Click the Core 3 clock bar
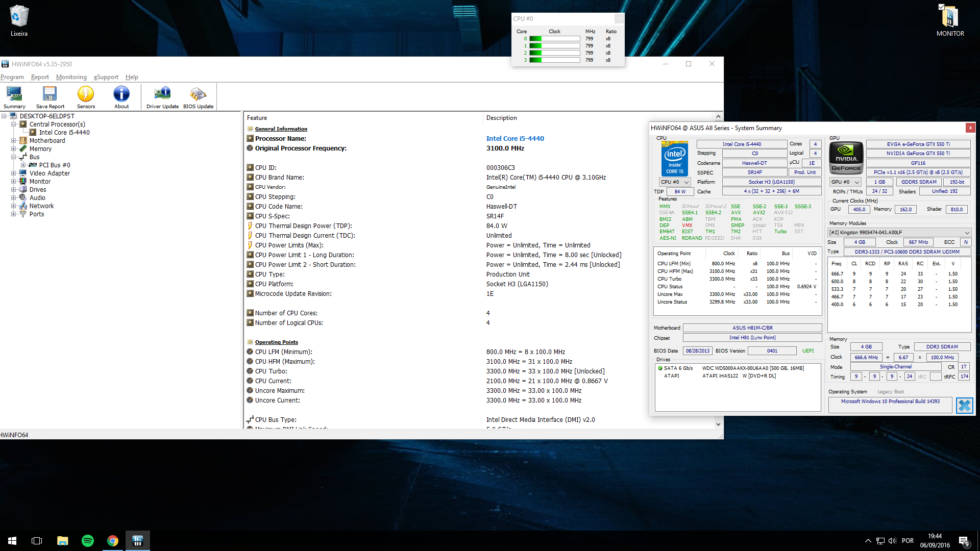The image size is (980, 551). point(554,60)
